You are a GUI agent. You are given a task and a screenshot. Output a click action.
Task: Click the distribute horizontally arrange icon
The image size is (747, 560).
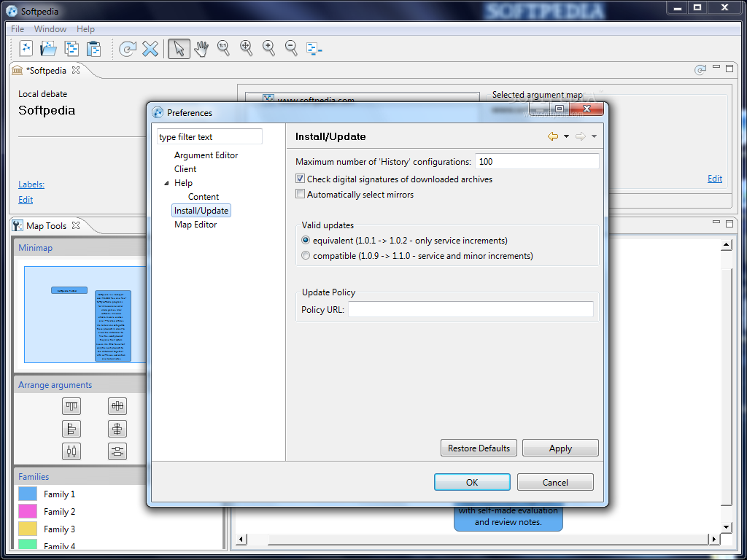(71, 451)
